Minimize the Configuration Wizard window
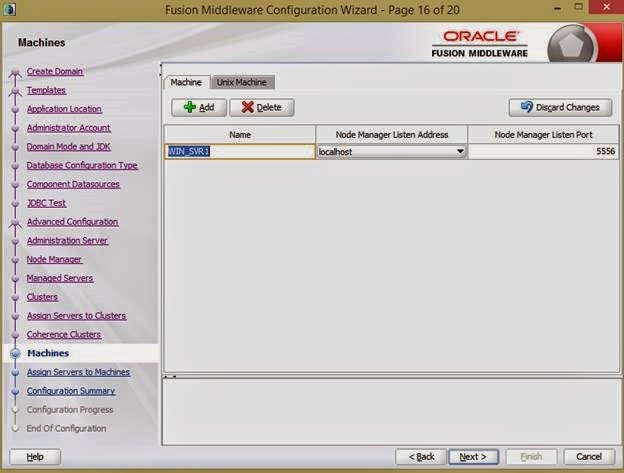Screen dimensions: 624x473 [558, 8]
